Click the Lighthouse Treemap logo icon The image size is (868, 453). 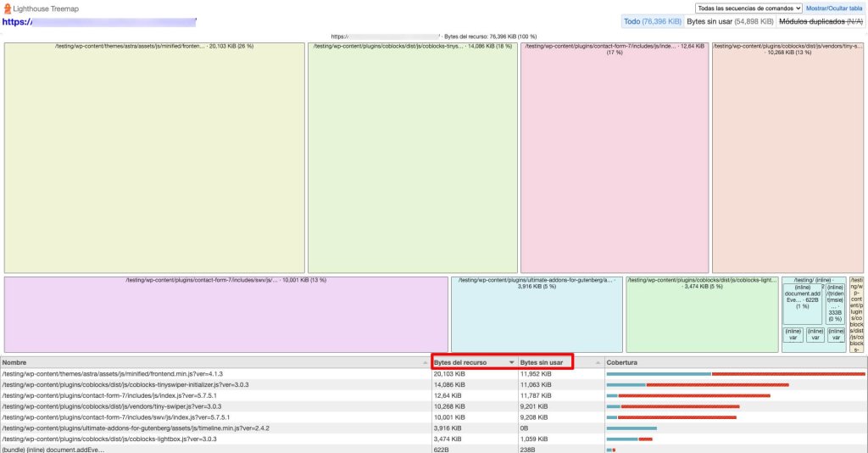(x=7, y=8)
